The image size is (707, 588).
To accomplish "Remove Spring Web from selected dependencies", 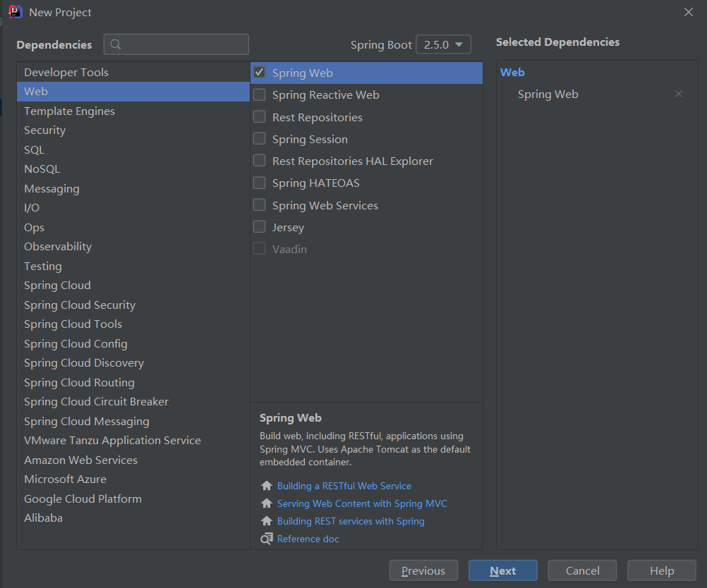I will pyautogui.click(x=678, y=94).
